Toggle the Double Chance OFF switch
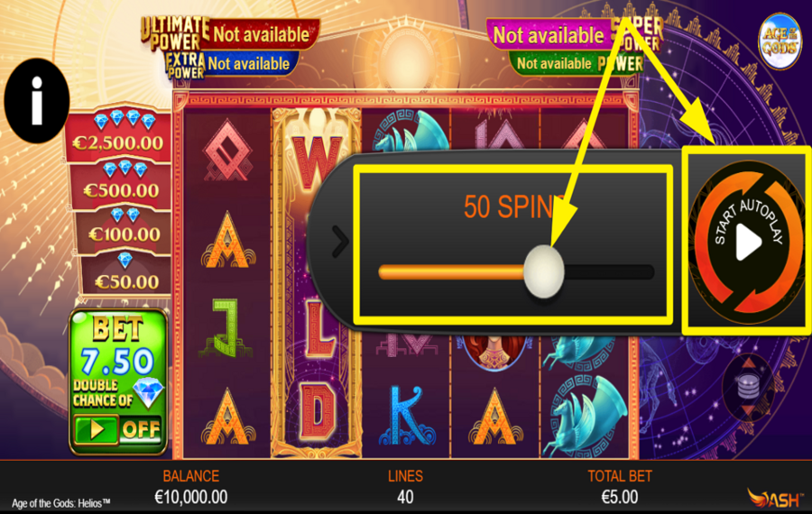 pos(141,429)
